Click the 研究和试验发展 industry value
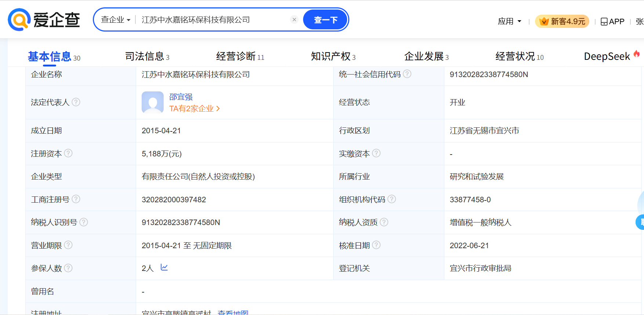This screenshot has width=644, height=315. point(477,177)
